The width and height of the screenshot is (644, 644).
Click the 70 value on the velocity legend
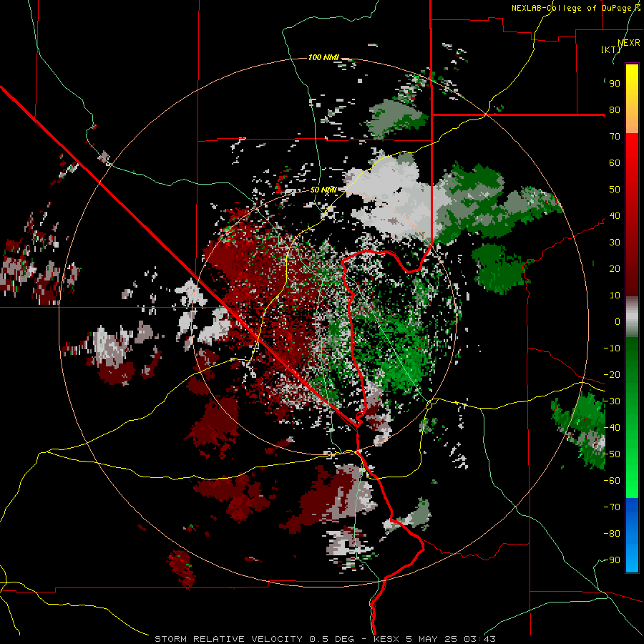coord(615,137)
